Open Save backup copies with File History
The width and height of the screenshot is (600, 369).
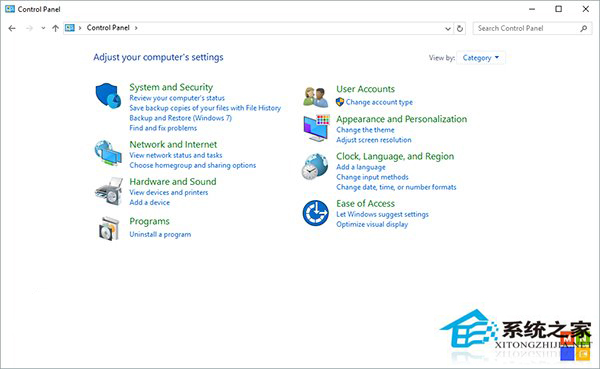(x=205, y=108)
